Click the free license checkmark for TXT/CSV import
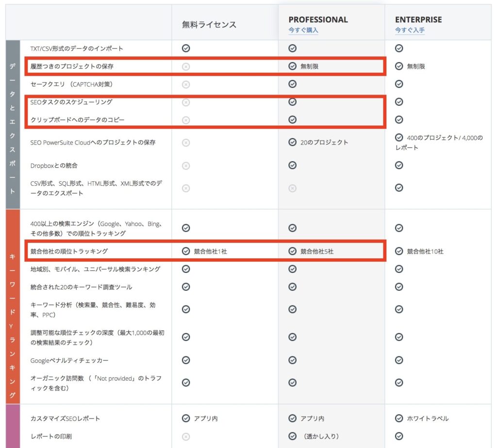This screenshot has width=497, height=448. click(x=186, y=48)
